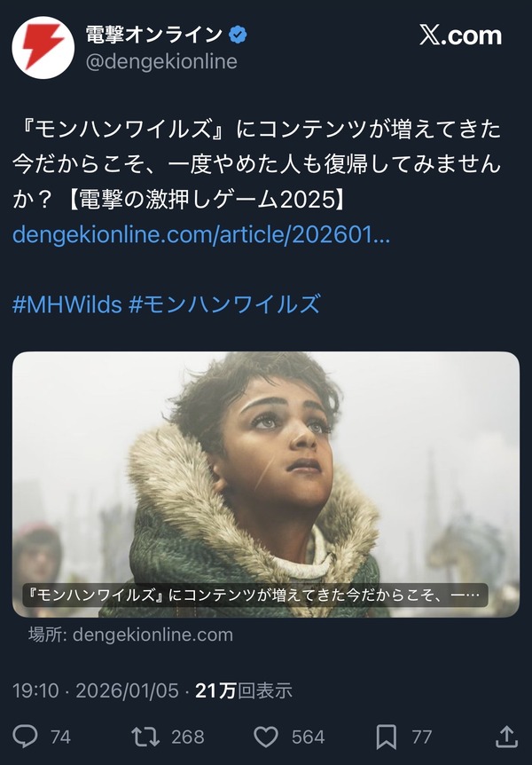Click the 19:10 · 2026/01/05 timestamp
This screenshot has width=532, height=765.
(96, 690)
